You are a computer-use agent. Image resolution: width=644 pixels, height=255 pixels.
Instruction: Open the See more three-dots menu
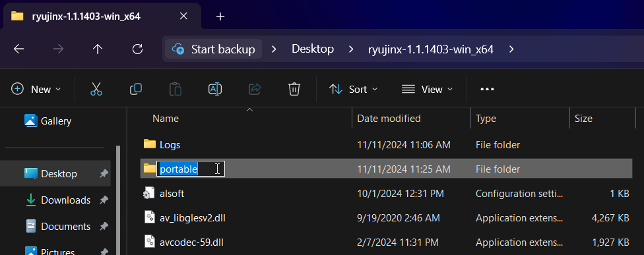pos(487,89)
